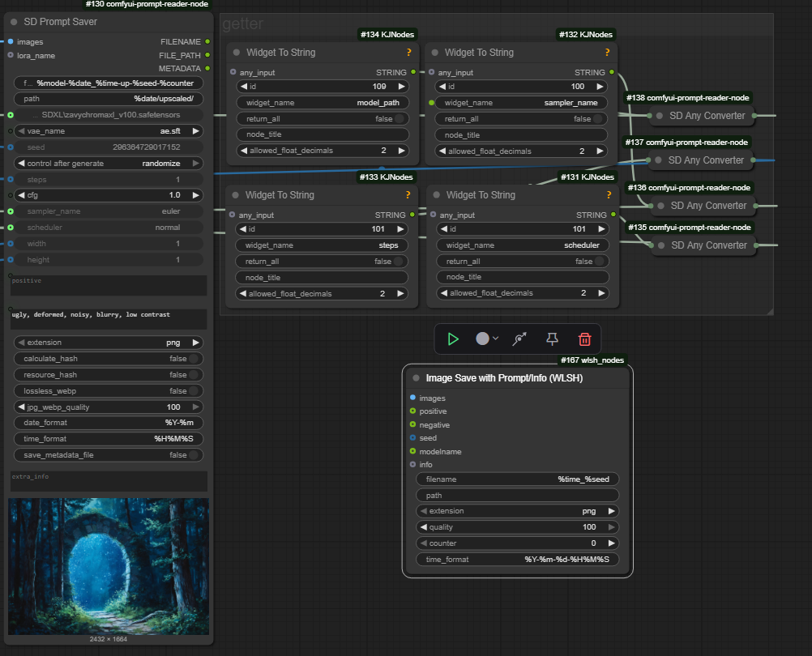Run the selected node with the green play icon
Viewport: 812px width, 656px height.
[x=453, y=339]
